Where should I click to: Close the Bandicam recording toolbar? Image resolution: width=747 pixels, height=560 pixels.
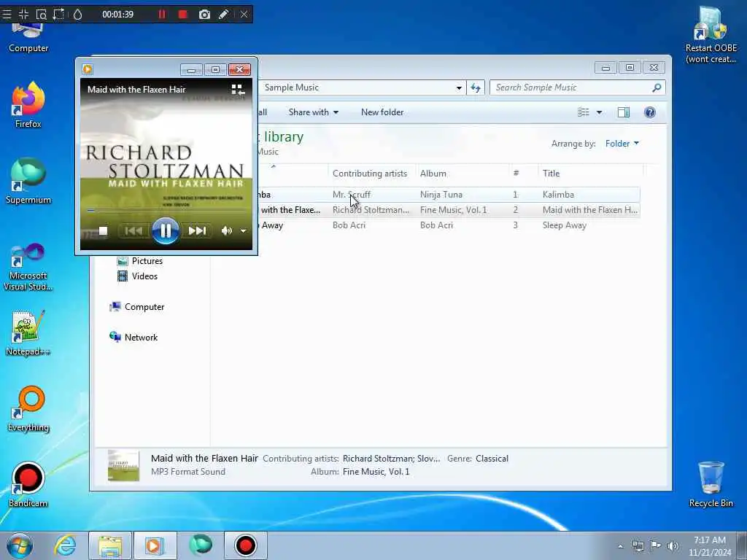244,15
